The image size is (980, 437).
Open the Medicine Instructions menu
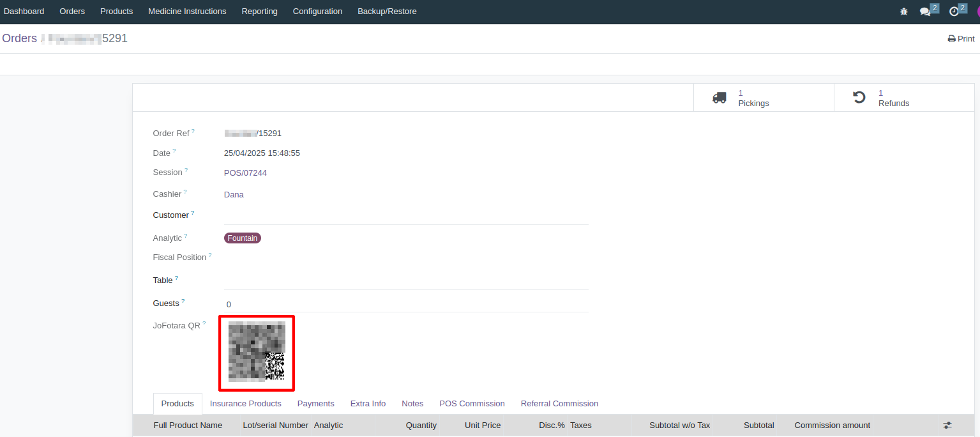pos(187,11)
